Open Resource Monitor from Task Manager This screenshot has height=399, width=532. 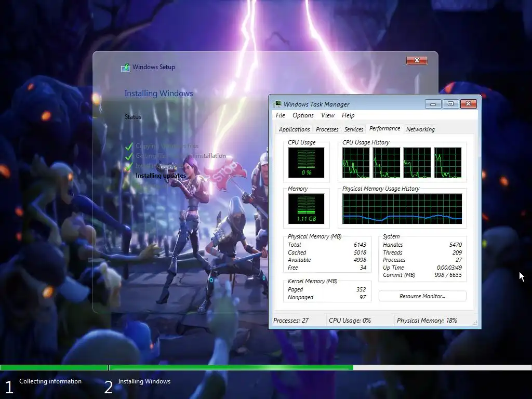(x=422, y=296)
